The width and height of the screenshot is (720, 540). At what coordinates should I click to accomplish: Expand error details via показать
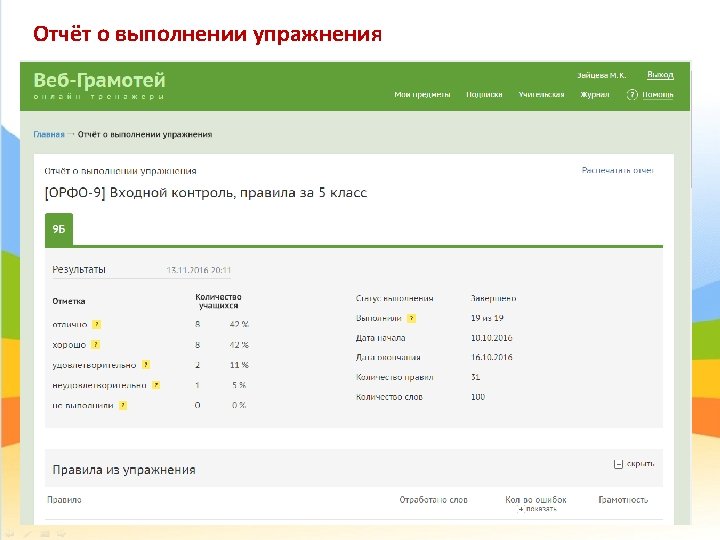[536, 509]
